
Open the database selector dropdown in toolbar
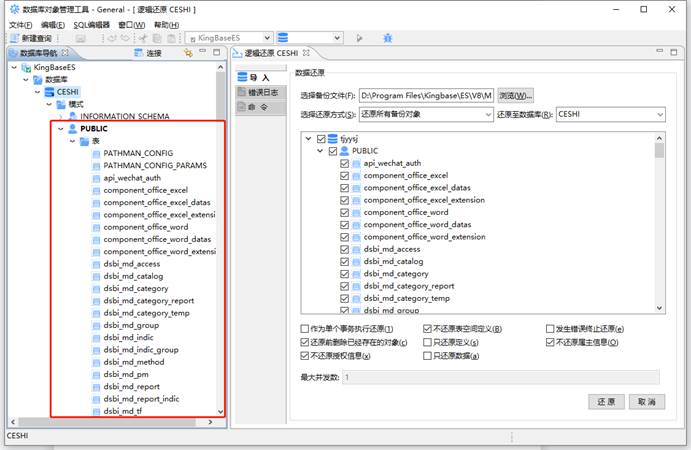coord(337,38)
